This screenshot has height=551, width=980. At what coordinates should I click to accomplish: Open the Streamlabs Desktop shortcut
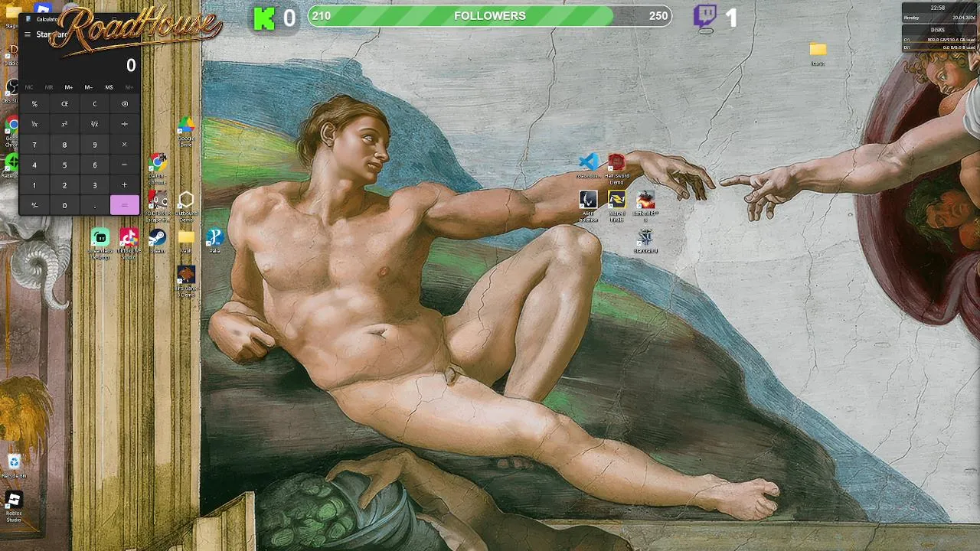tap(100, 243)
